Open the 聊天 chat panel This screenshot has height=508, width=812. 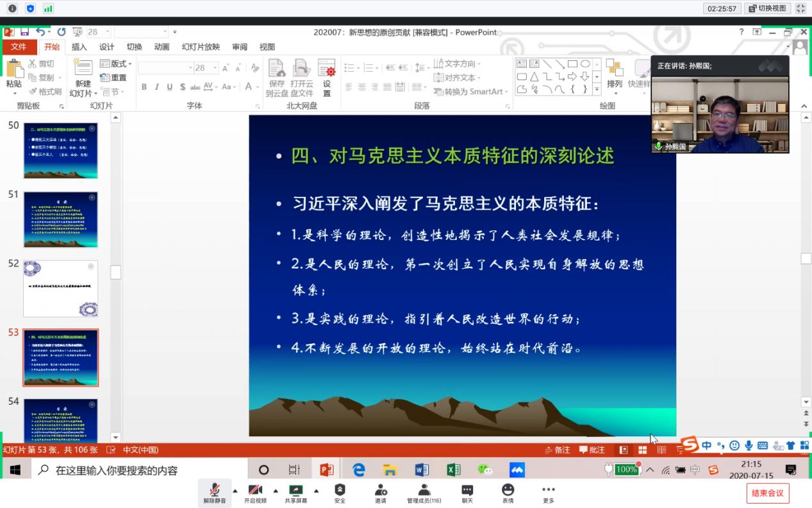(467, 493)
